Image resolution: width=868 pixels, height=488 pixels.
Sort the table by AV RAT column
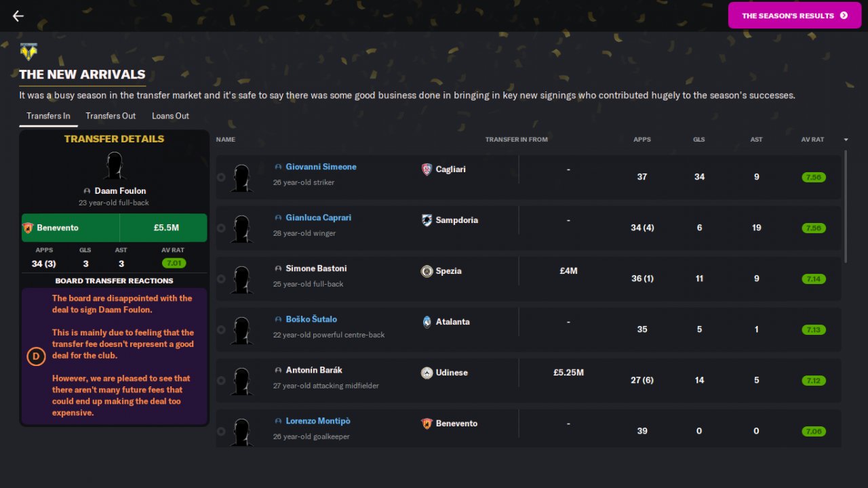(x=812, y=140)
